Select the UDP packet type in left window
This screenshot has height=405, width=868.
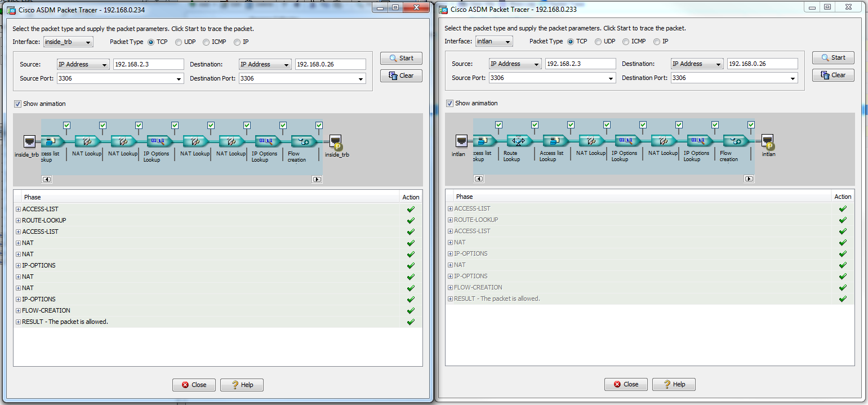pos(178,42)
